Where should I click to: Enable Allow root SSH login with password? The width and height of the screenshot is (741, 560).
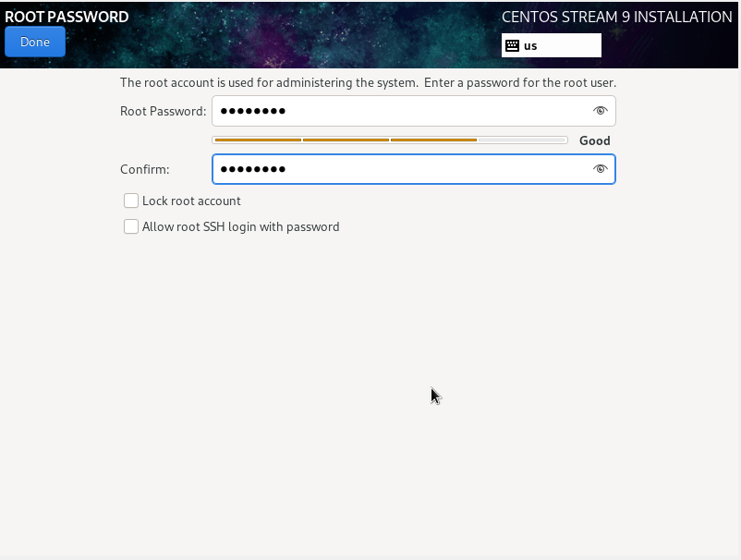(x=131, y=226)
